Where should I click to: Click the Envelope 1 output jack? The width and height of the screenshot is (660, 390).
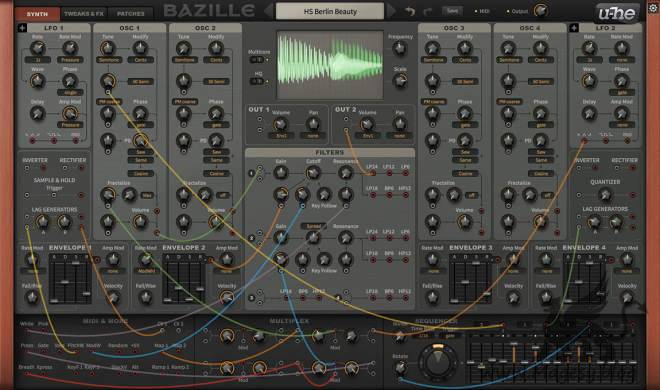98,260
